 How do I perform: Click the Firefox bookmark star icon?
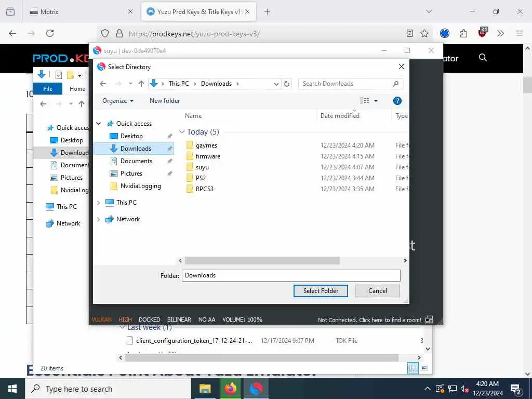424,33
